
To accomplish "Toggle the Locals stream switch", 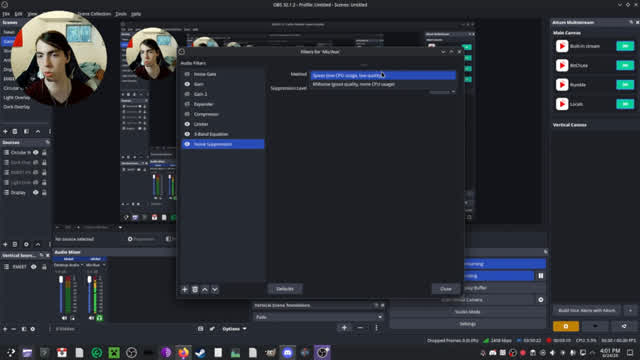I will (x=625, y=104).
